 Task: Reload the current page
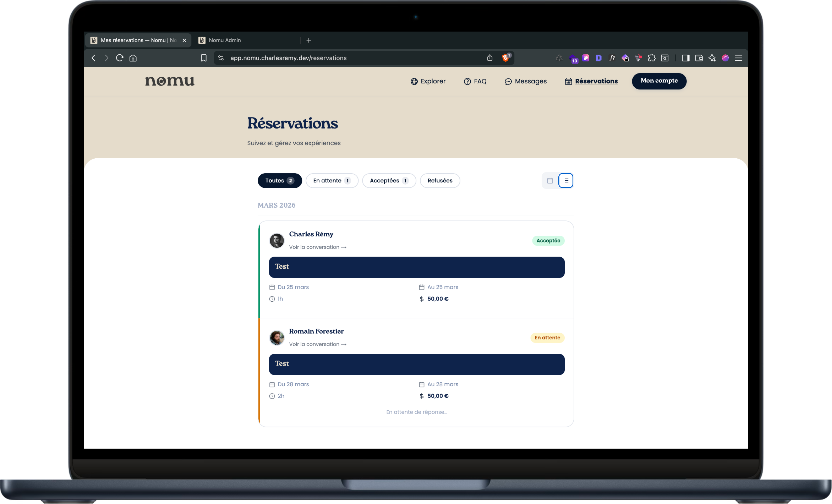pos(120,58)
